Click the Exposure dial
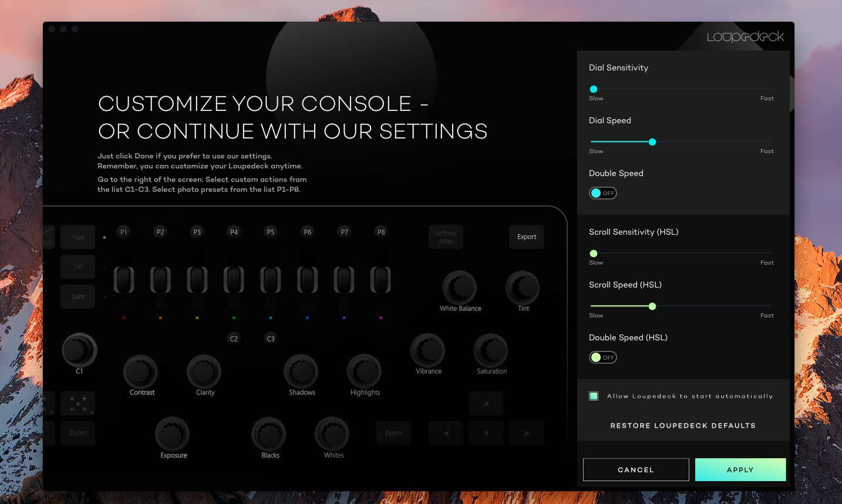Viewport: 842px width, 504px height. pyautogui.click(x=172, y=434)
